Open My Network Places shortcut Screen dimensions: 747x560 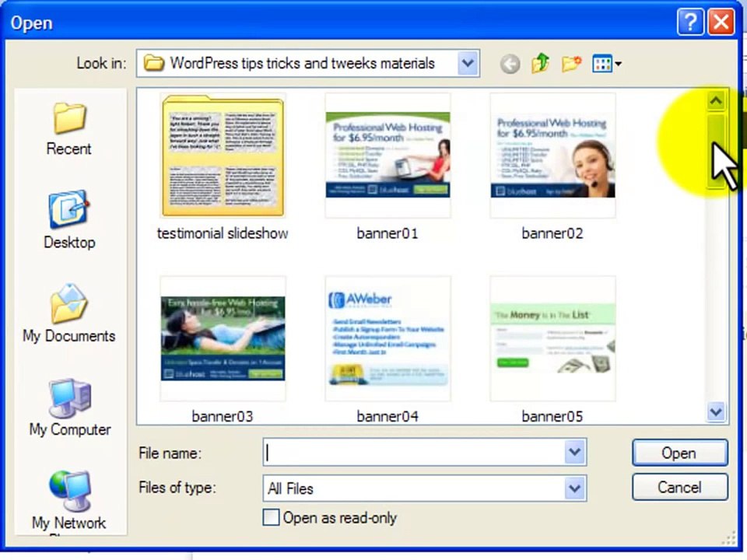pyautogui.click(x=69, y=501)
